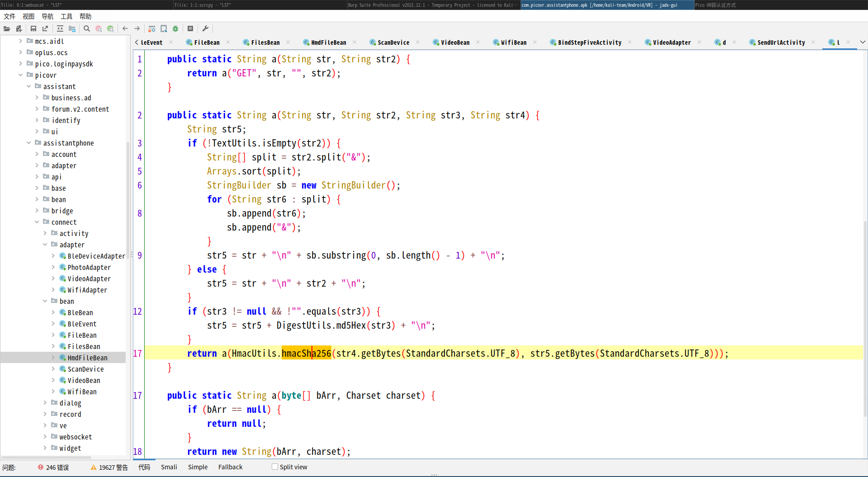Close the SendUrlActivity tab
Image resolution: width=868 pixels, height=477 pixels.
(x=813, y=42)
